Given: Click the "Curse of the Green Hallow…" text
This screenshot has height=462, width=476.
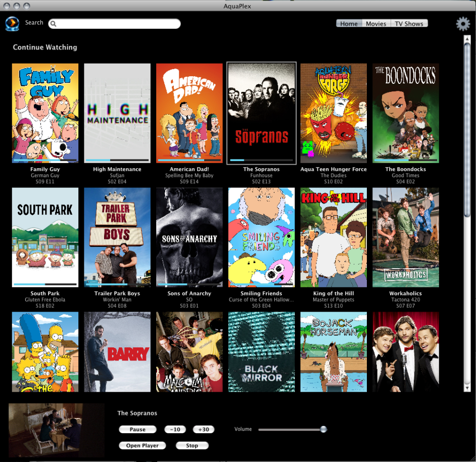Looking at the screenshot, I should click(x=261, y=299).
